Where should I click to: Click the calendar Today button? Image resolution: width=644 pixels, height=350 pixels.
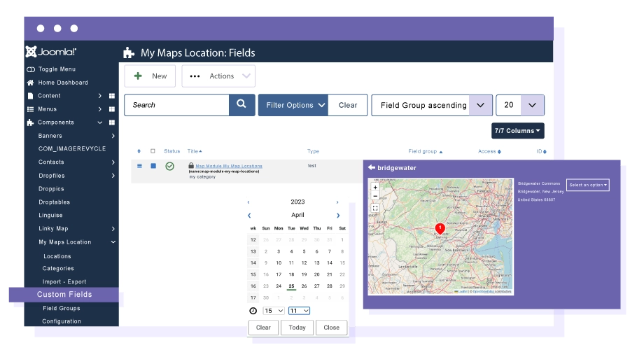[297, 328]
